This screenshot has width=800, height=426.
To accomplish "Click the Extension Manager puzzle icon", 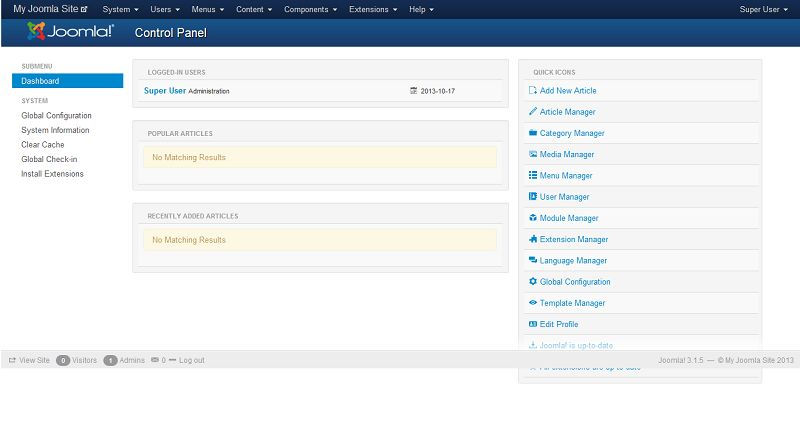I will pos(532,240).
